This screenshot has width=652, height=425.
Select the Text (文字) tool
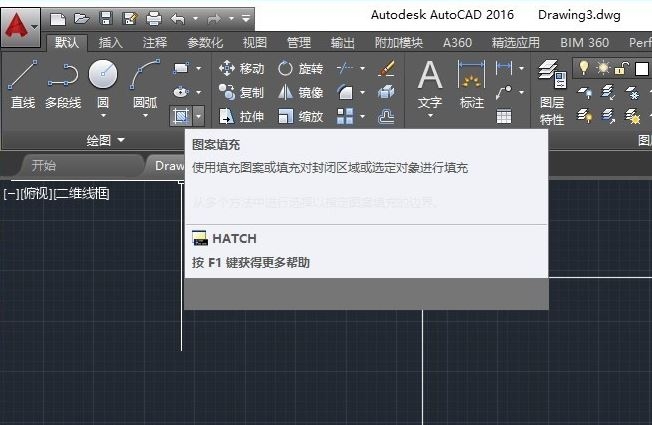pos(430,84)
